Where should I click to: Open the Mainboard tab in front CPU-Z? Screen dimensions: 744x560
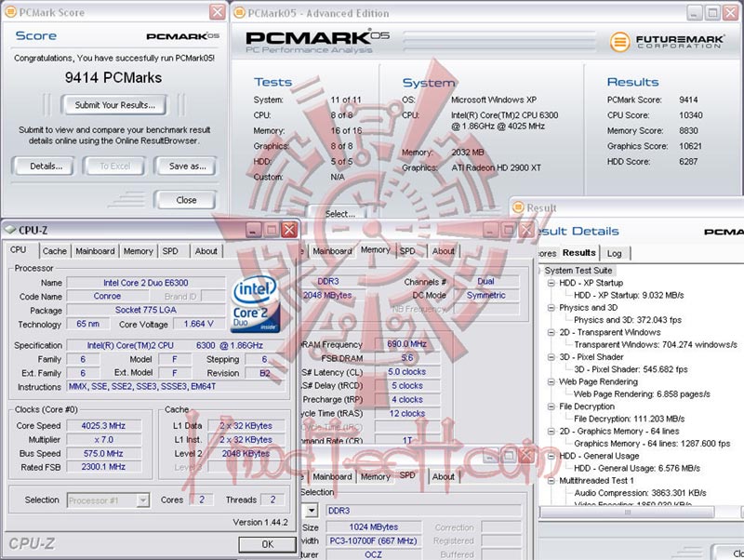pyautogui.click(x=95, y=251)
